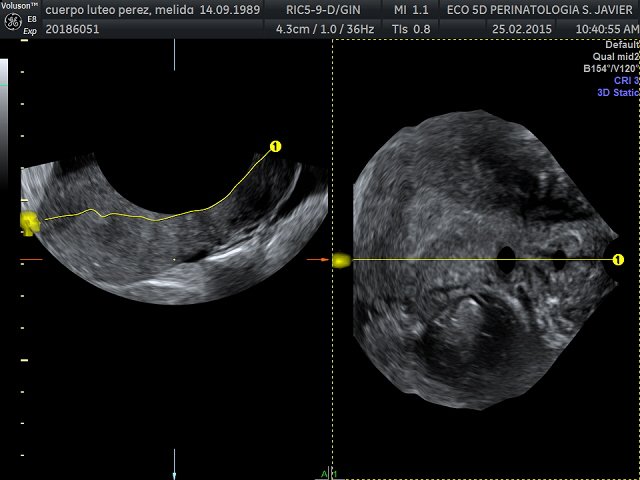Click yellow OmniView start handle on left image
This screenshot has height=480, width=640.
[x=30, y=223]
